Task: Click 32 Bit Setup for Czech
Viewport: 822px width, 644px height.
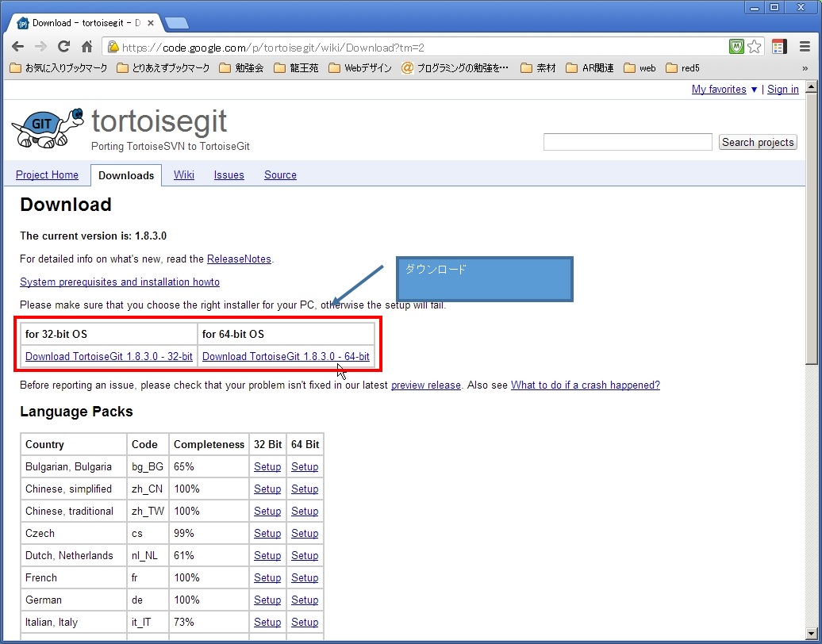Action: click(x=267, y=533)
